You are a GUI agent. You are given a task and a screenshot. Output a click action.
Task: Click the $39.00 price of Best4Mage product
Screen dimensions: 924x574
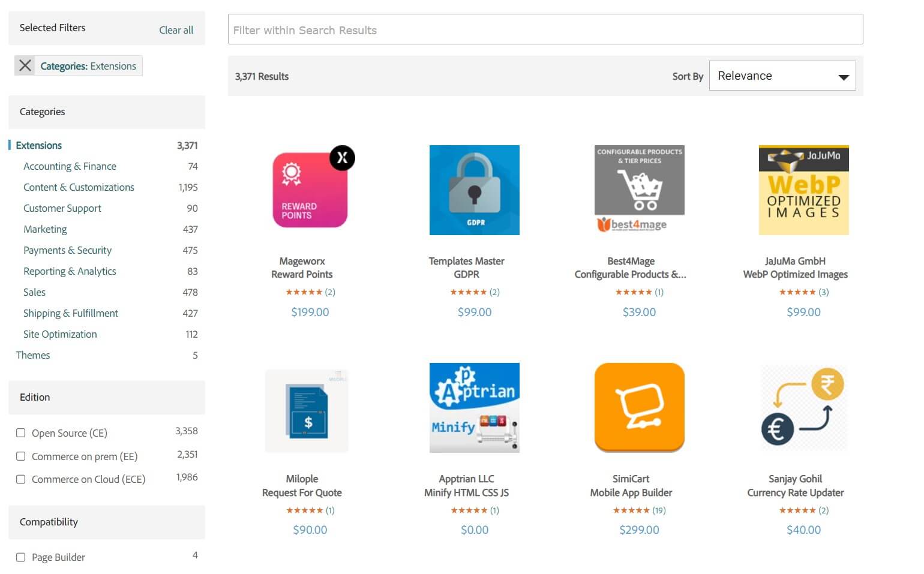coord(640,312)
